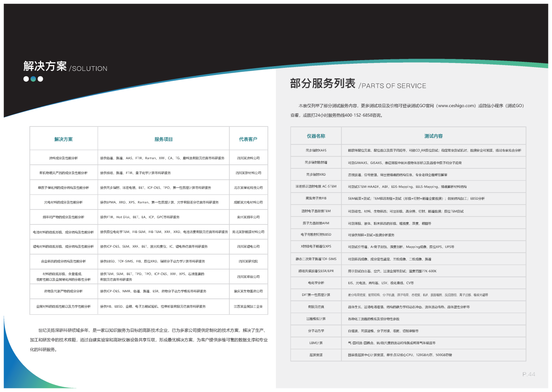Click the service text starting '提供核磁、质谱、FTIR'
This screenshot has width=552, height=392.
[x=135, y=173]
